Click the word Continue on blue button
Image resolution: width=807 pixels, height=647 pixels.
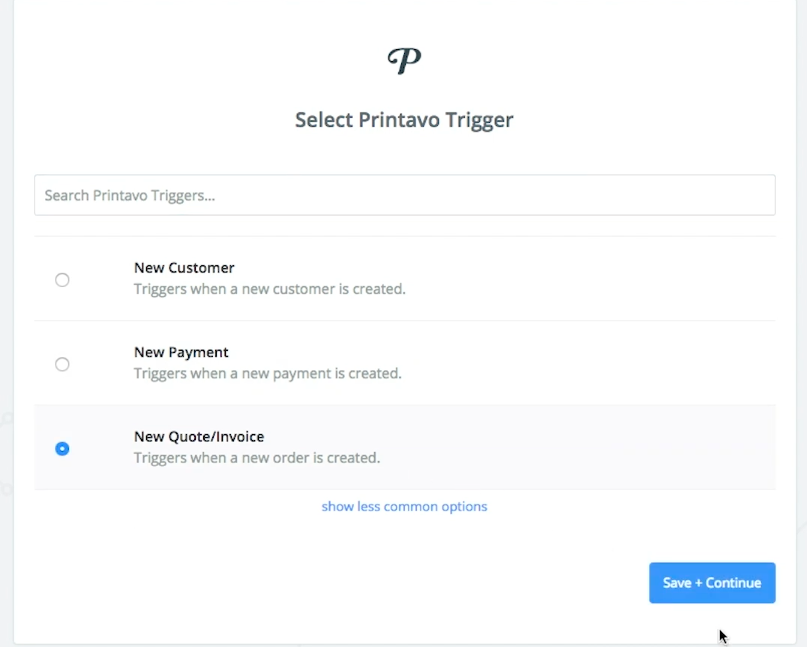click(733, 583)
